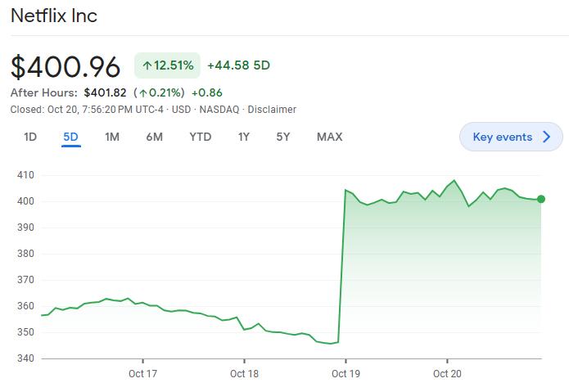Open the Disclaimer link
The height and width of the screenshot is (392, 569).
point(272,110)
